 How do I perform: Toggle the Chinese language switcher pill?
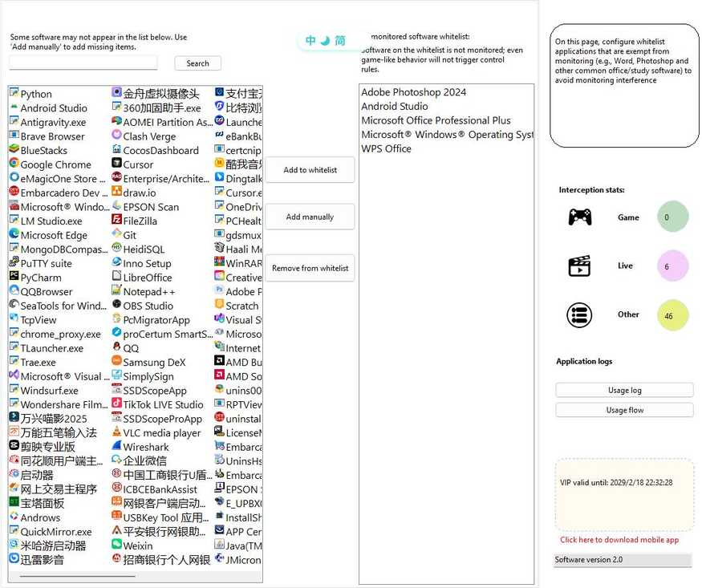(326, 41)
